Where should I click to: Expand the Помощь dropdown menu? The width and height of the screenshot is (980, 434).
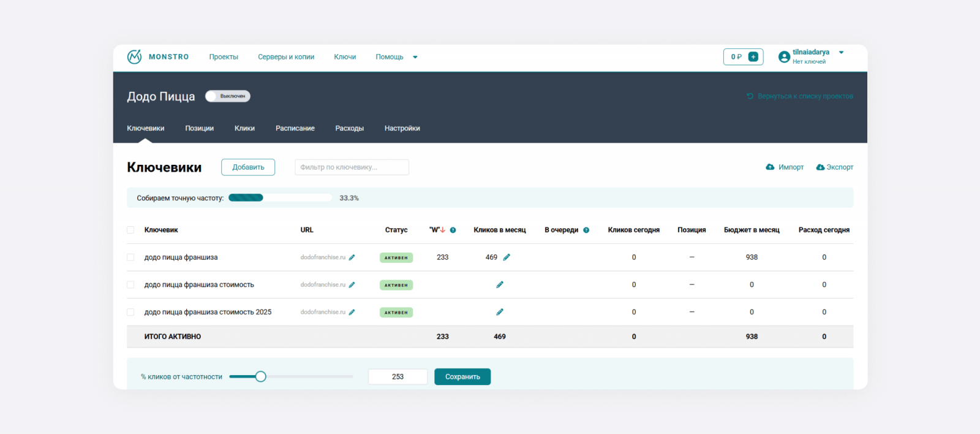tap(415, 57)
